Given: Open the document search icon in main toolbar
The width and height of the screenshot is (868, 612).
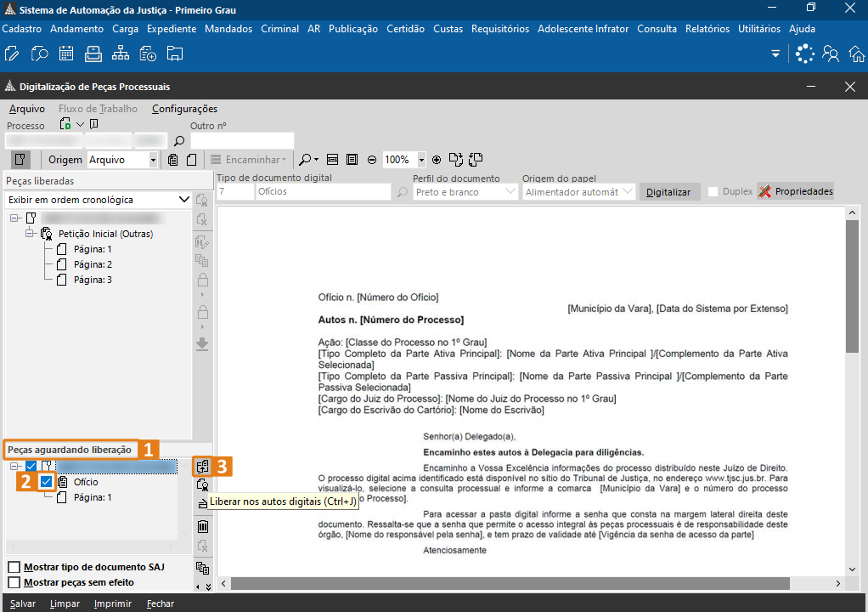Looking at the screenshot, I should click(39, 54).
